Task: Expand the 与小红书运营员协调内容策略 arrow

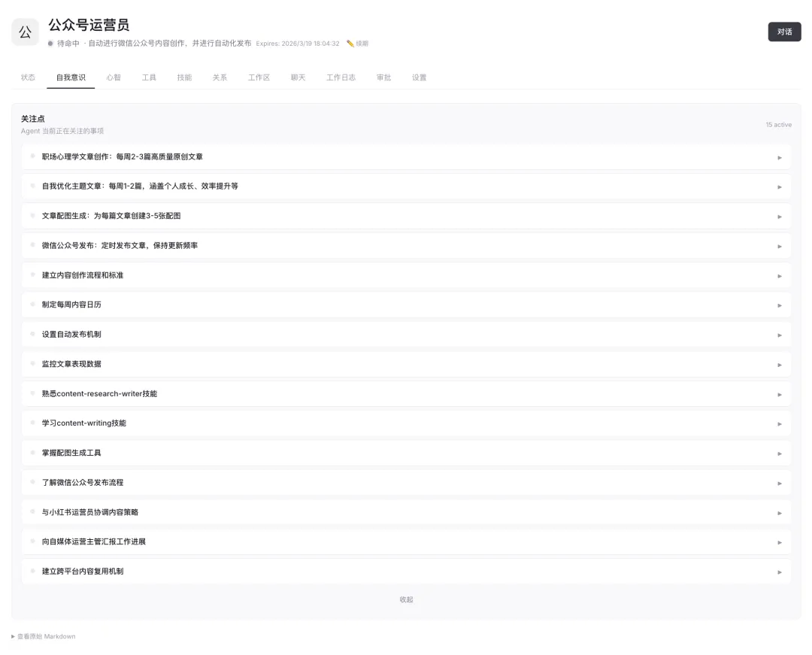Action: point(780,513)
